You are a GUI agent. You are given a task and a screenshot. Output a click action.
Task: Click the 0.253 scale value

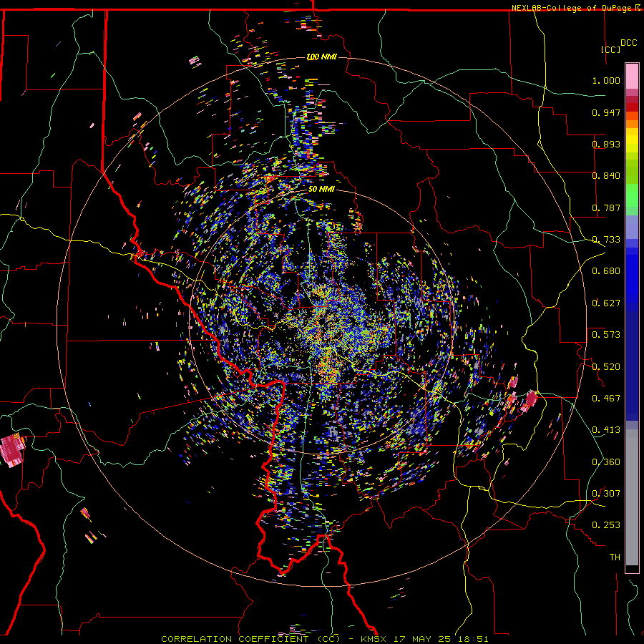[x=606, y=525]
